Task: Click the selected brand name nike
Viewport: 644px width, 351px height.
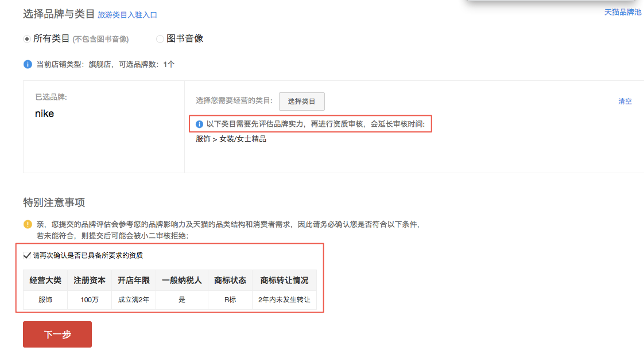Action: [45, 114]
